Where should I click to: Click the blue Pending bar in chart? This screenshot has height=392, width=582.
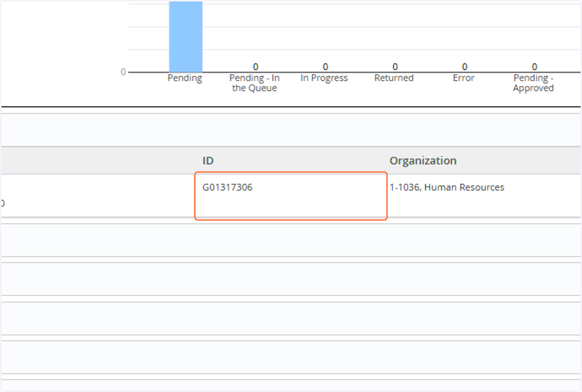(x=186, y=37)
